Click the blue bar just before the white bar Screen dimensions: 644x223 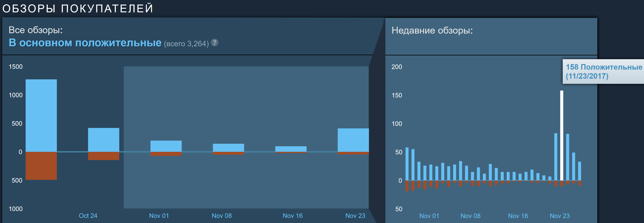[x=556, y=157]
